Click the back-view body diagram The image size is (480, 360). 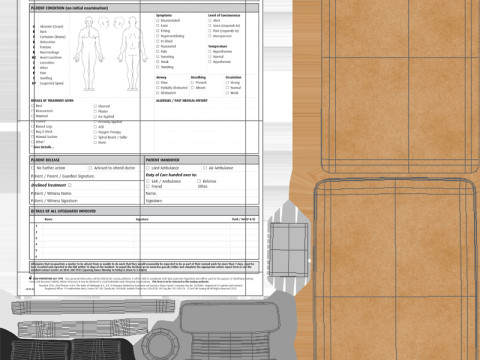tap(132, 54)
